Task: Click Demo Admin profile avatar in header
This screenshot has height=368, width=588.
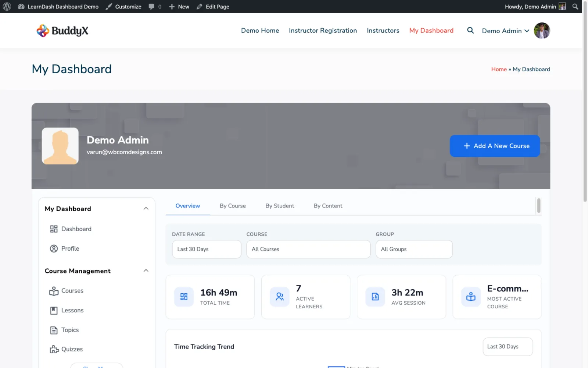Action: 542,31
